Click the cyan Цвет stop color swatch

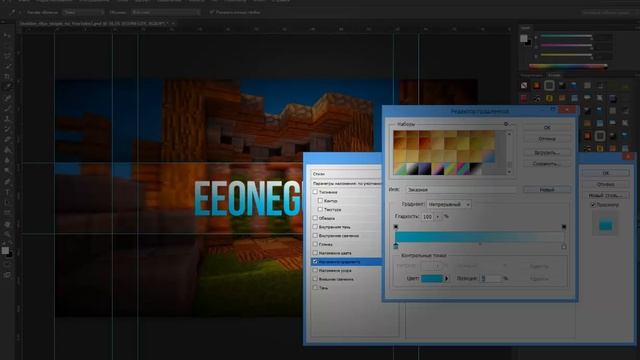click(x=432, y=278)
